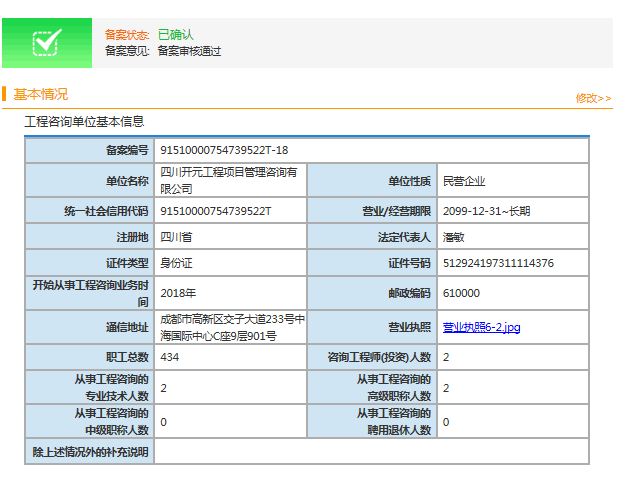This screenshot has height=483, width=636.
Task: Select the 2018年 start year value
Action: pyautogui.click(x=178, y=293)
